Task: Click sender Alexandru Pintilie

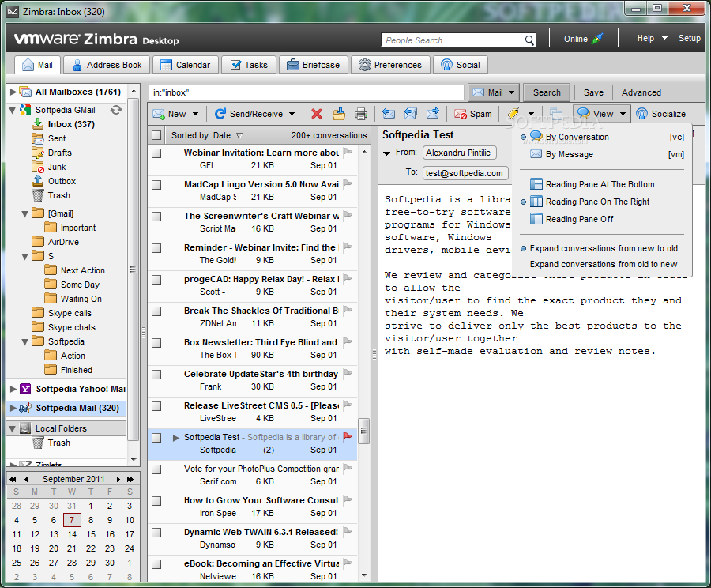Action: pyautogui.click(x=459, y=153)
